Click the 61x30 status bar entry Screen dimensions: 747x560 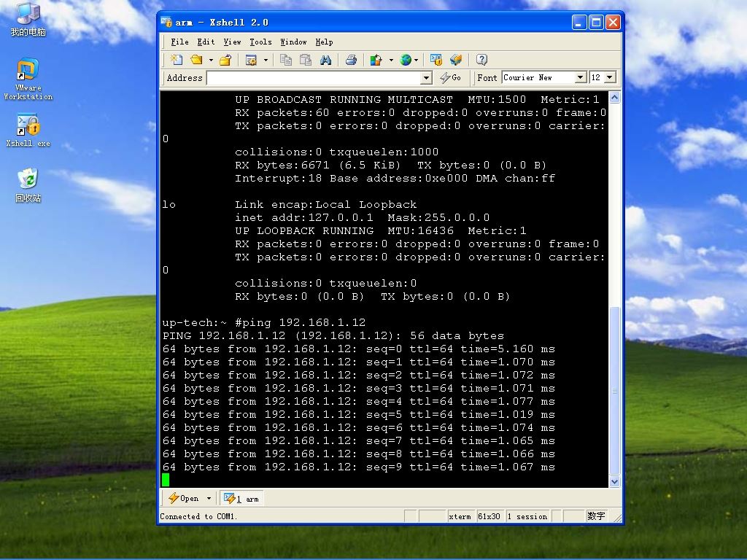(x=489, y=516)
